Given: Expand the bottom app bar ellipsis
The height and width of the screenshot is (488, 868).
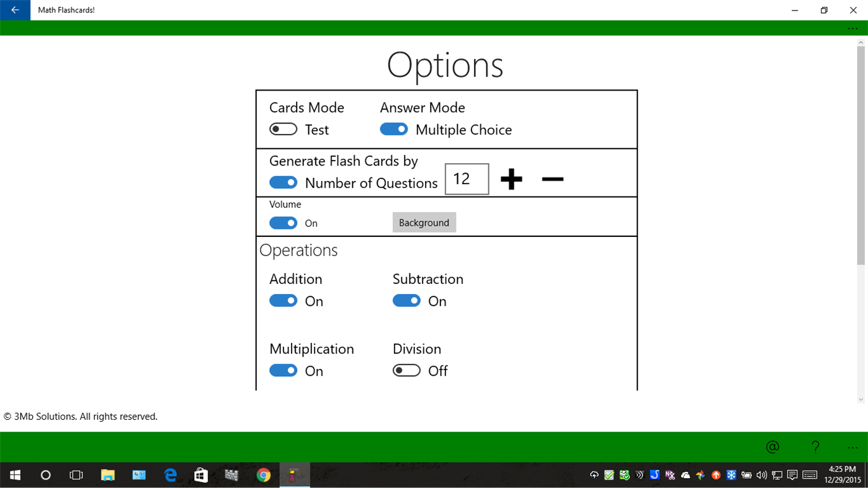Looking at the screenshot, I should (852, 446).
